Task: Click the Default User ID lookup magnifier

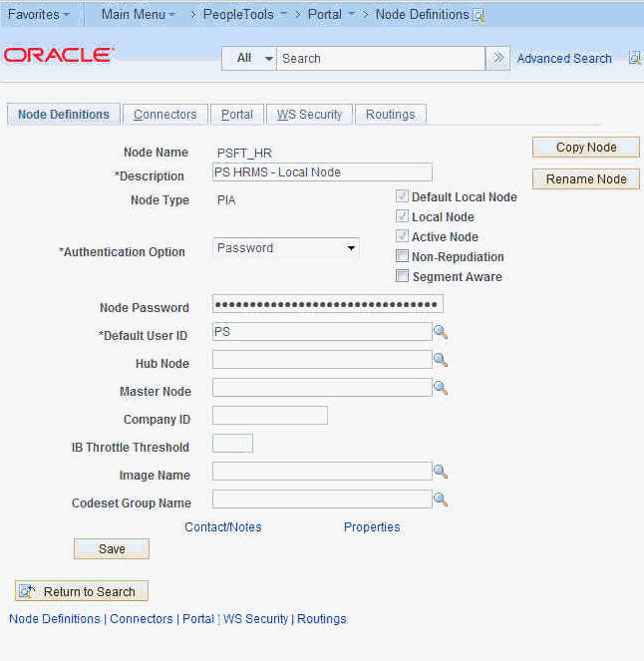Action: tap(441, 332)
